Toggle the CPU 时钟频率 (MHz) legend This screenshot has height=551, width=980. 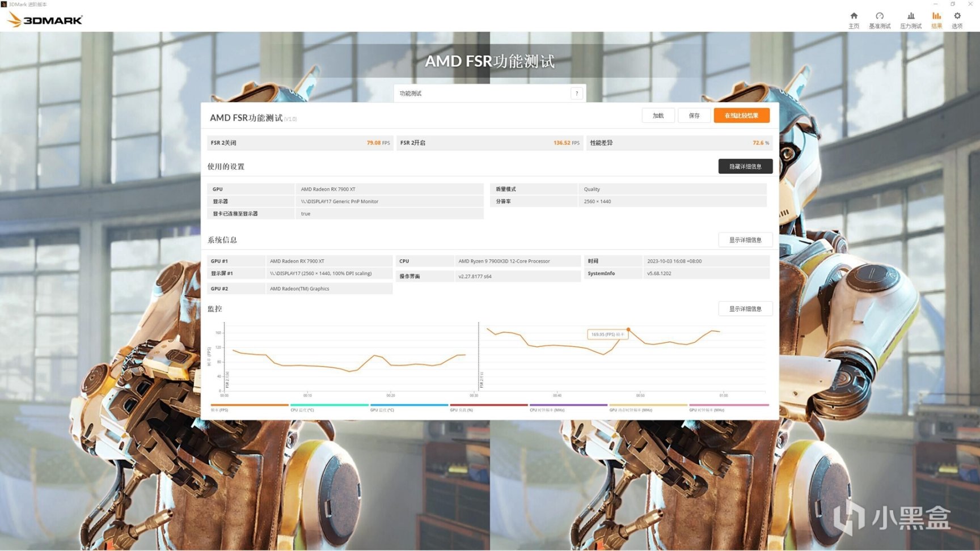click(568, 408)
